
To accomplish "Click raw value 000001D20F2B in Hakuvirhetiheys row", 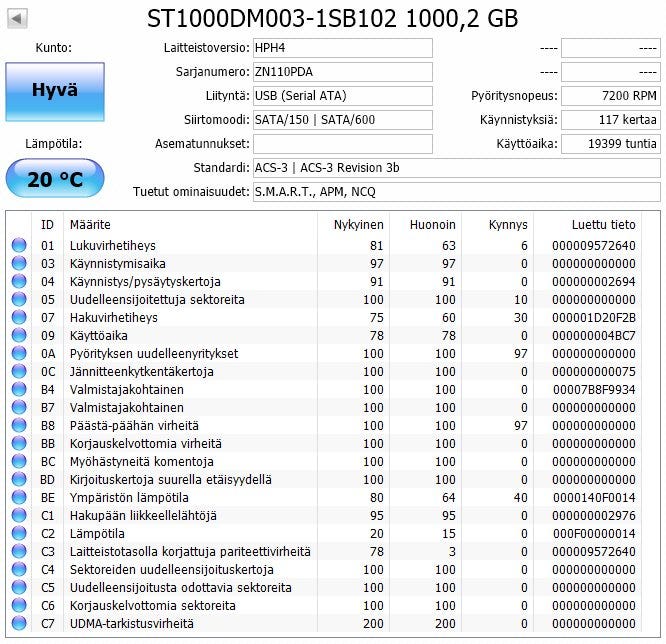I will tap(594, 318).
